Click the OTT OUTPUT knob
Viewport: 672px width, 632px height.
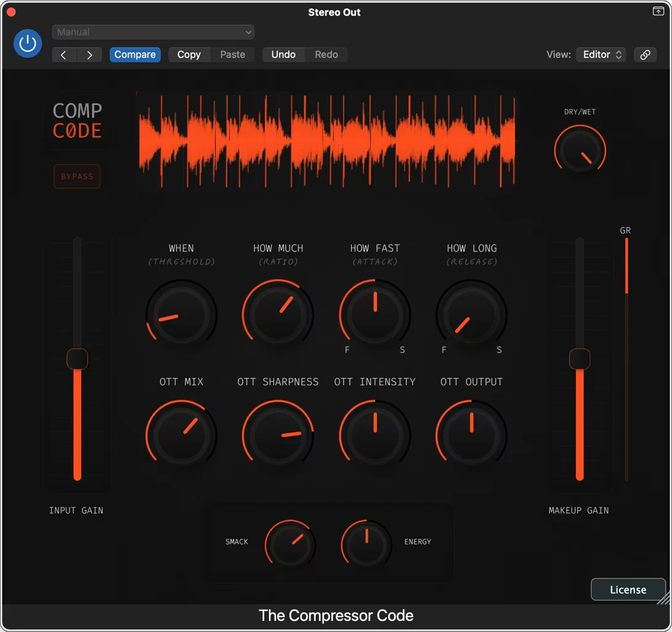[471, 436]
